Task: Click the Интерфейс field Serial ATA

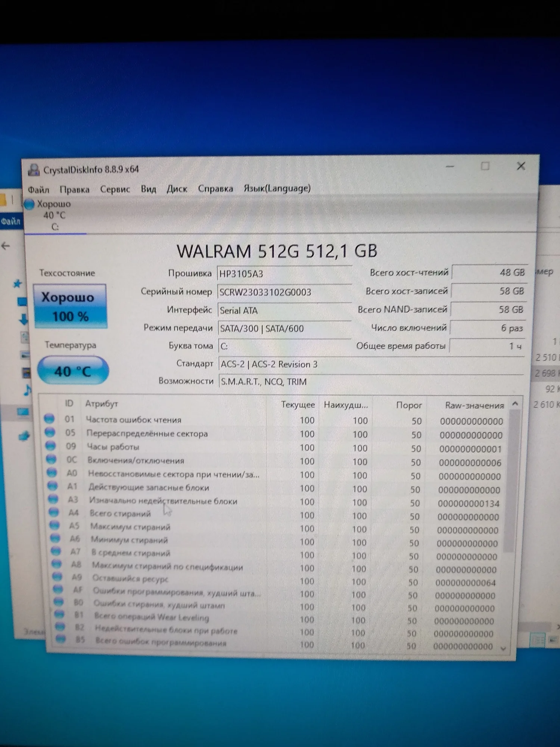Action: click(284, 310)
